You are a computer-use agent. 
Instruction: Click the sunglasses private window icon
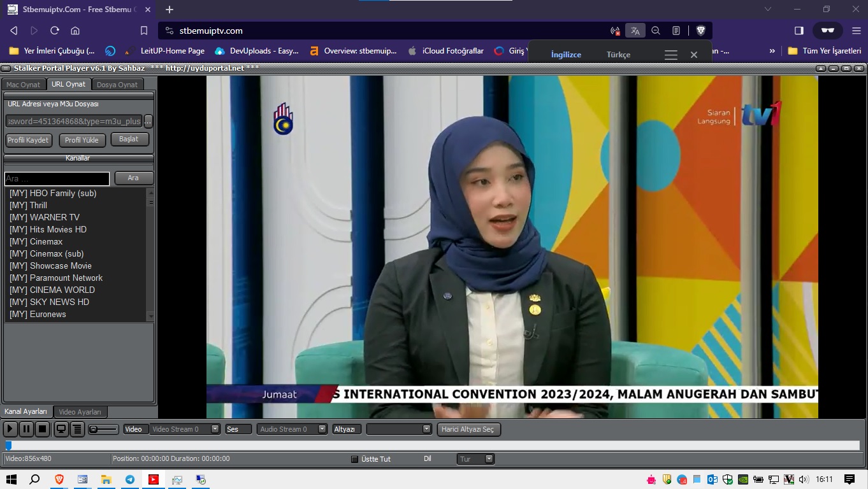(828, 31)
